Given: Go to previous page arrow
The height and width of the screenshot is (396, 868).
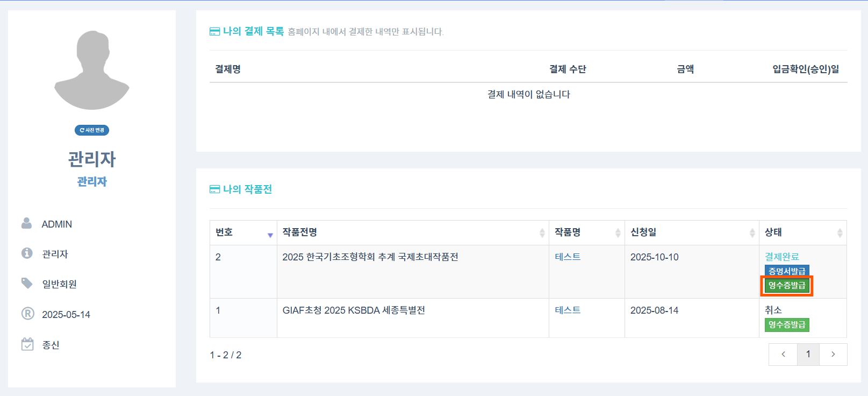Looking at the screenshot, I should (x=783, y=354).
